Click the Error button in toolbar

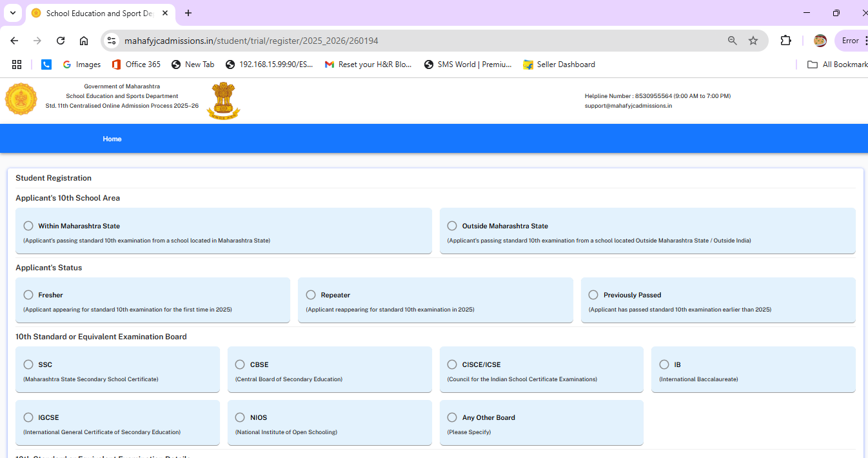tap(853, 41)
